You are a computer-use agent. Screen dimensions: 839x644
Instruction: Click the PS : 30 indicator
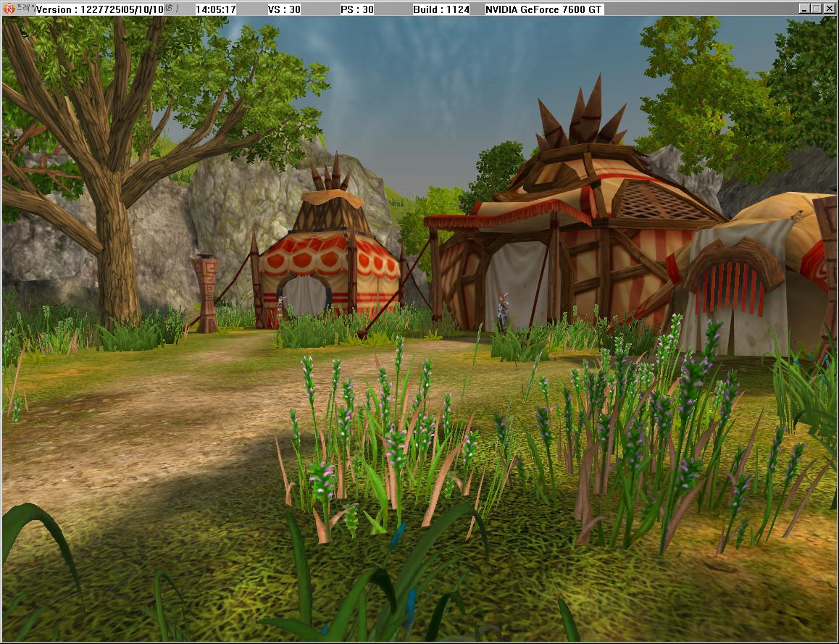coord(357,9)
